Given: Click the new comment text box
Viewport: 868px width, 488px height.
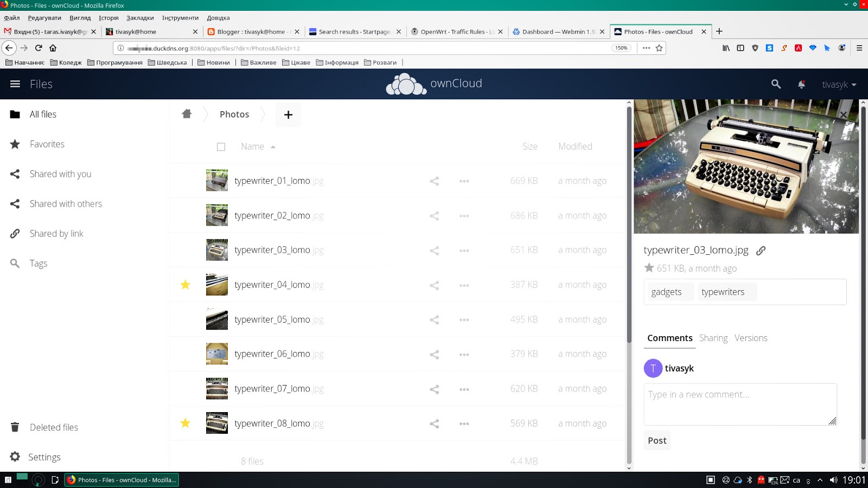Looking at the screenshot, I should pyautogui.click(x=741, y=404).
